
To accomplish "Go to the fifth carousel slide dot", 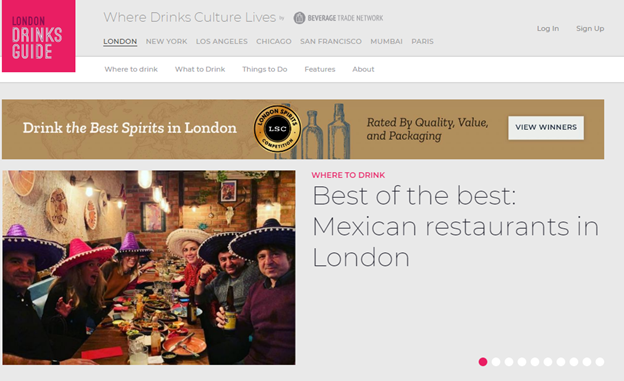I will (x=535, y=362).
